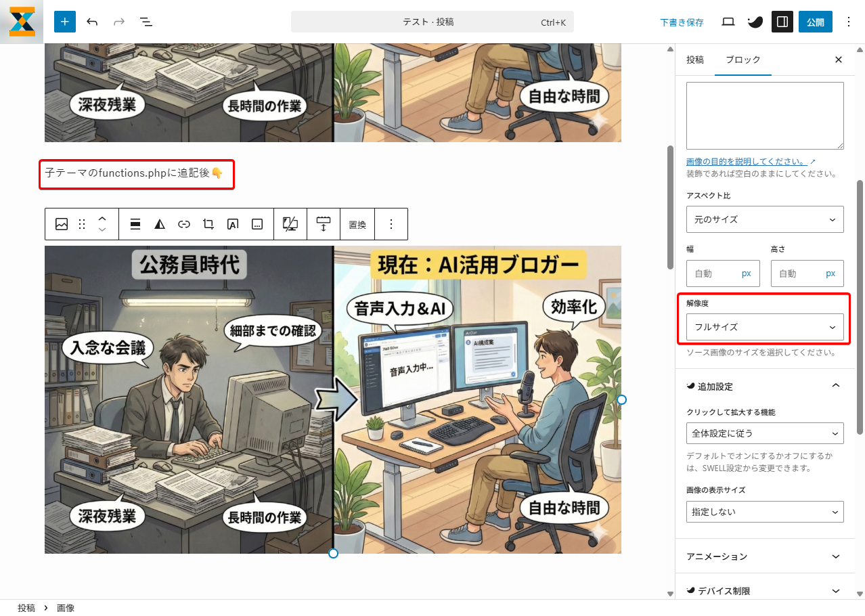Viewport: 865px width, 616px height.
Task: Open the document overview list view
Action: [x=146, y=22]
